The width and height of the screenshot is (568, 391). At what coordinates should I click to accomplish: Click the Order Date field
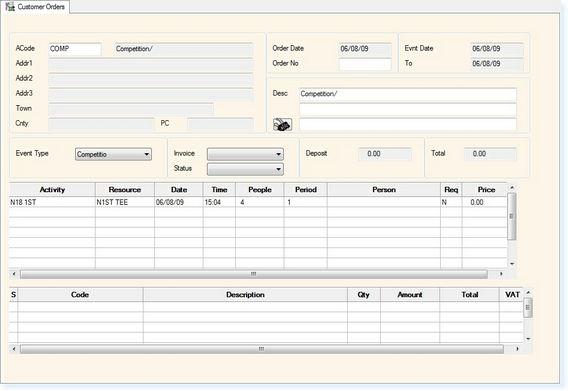[365, 49]
